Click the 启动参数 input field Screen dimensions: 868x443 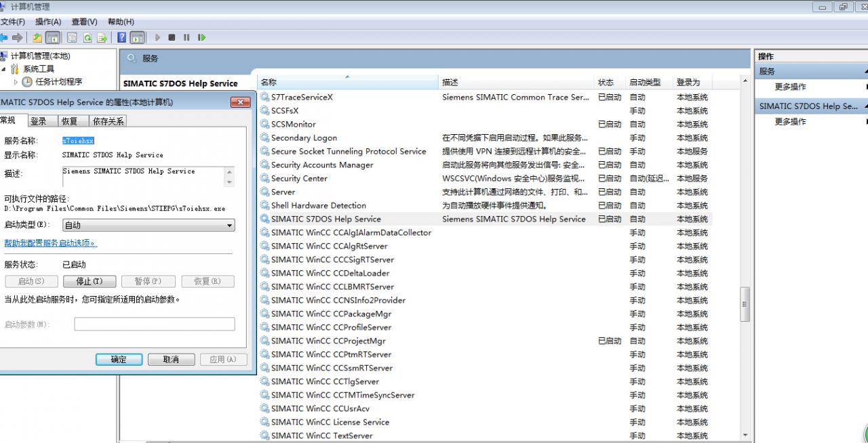(x=155, y=324)
